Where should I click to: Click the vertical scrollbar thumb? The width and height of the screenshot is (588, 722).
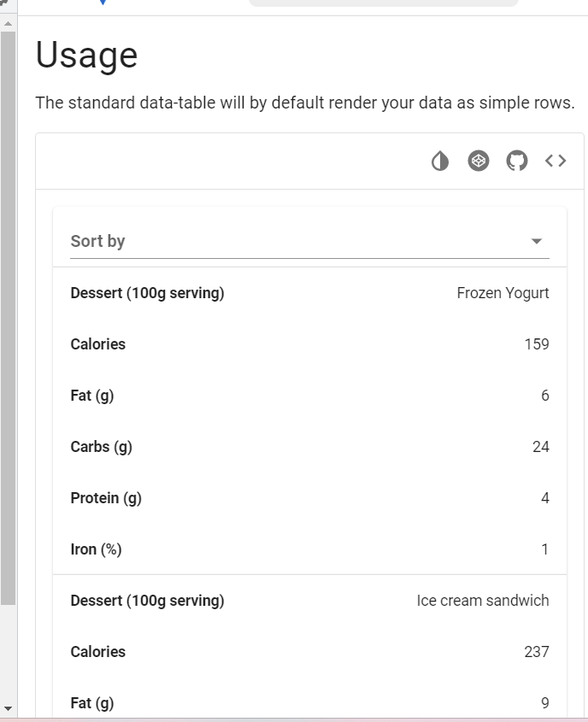tap(9, 318)
